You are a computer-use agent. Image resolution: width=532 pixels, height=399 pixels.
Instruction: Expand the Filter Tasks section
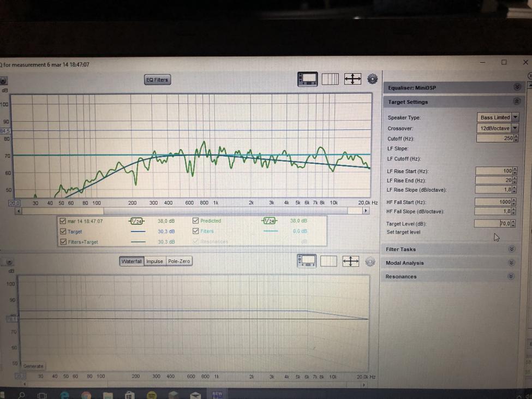(512, 249)
